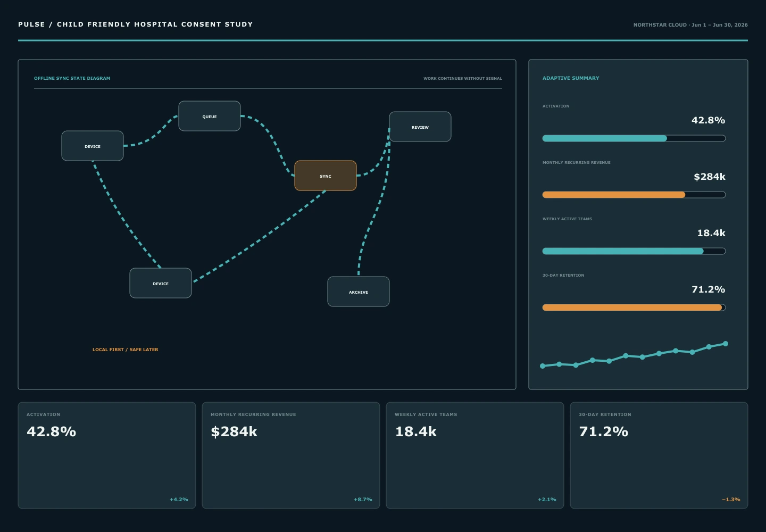766x532 pixels.
Task: Click the large 18.4k figure in the teams card
Action: [x=415, y=431]
